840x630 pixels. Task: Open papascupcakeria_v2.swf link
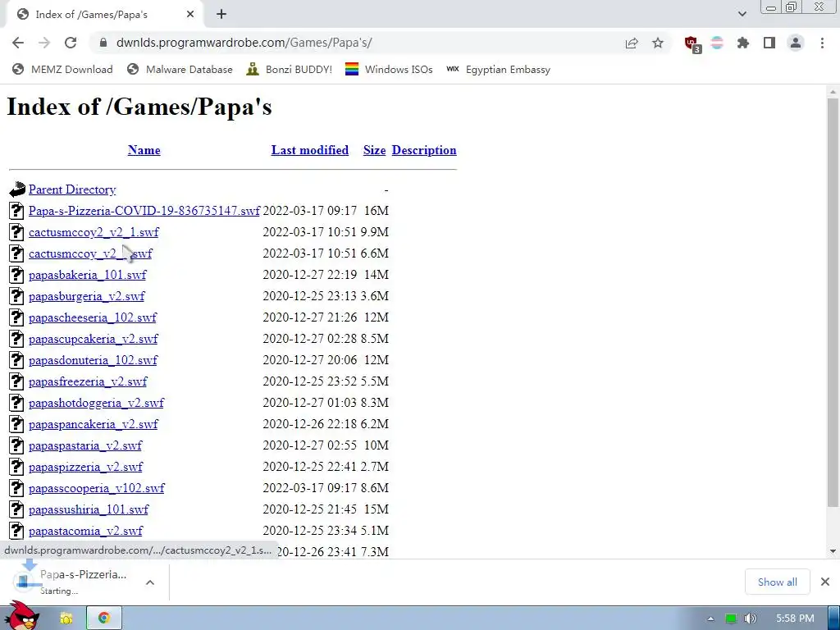pos(94,339)
